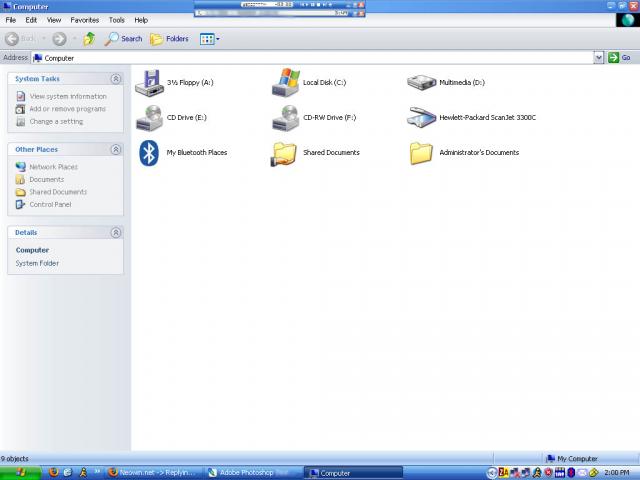Click the taskbar clock showing 2:00 PM
The height and width of the screenshot is (480, 640).
pyautogui.click(x=617, y=473)
